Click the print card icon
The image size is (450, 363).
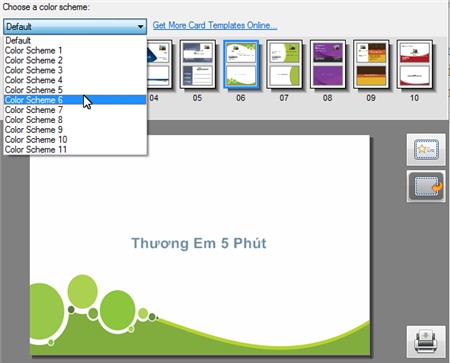point(426,342)
